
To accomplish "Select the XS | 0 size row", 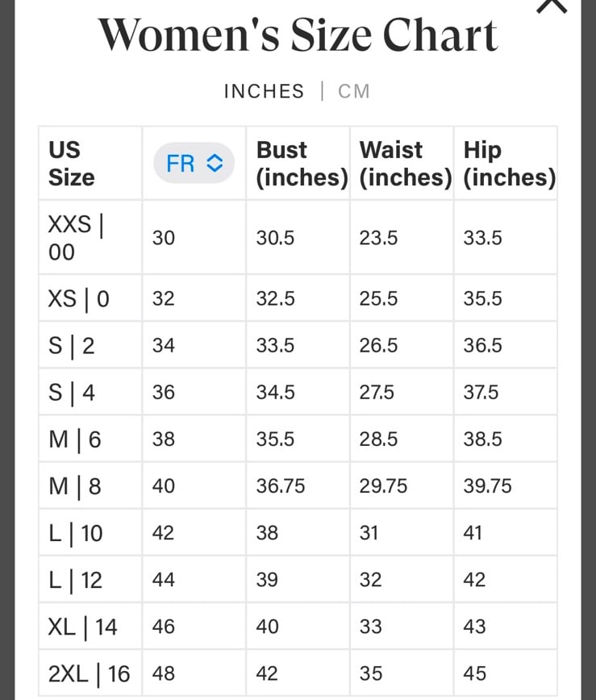I will pyautogui.click(x=298, y=298).
